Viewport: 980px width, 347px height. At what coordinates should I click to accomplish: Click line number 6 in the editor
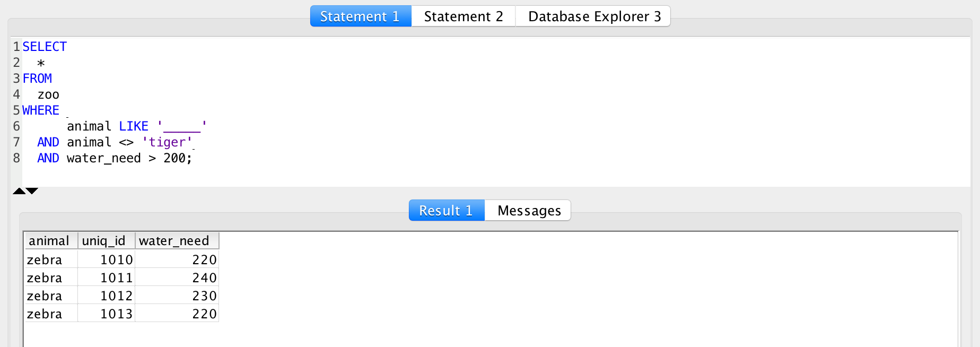[x=16, y=126]
